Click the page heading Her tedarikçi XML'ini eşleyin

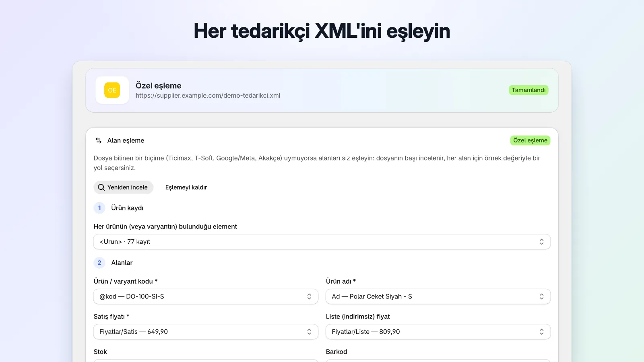click(322, 31)
